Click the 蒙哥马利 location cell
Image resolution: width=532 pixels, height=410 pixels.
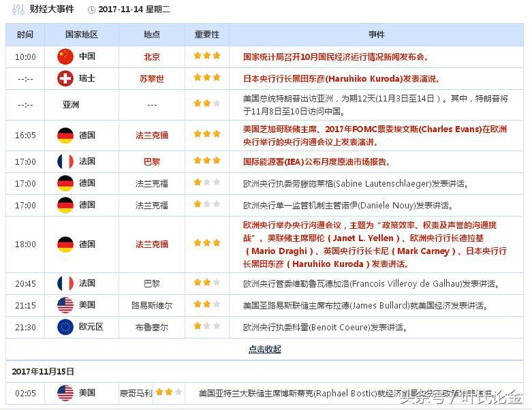point(136,394)
